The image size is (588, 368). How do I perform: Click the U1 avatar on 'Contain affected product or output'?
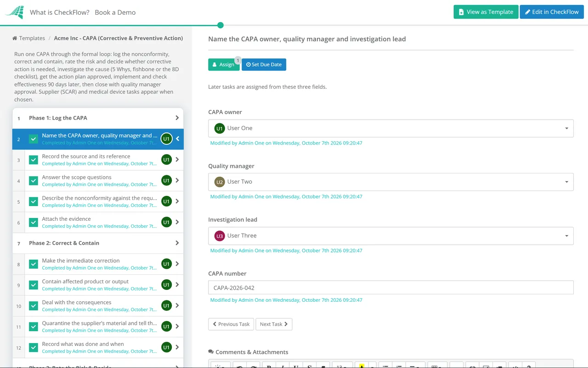tap(166, 285)
